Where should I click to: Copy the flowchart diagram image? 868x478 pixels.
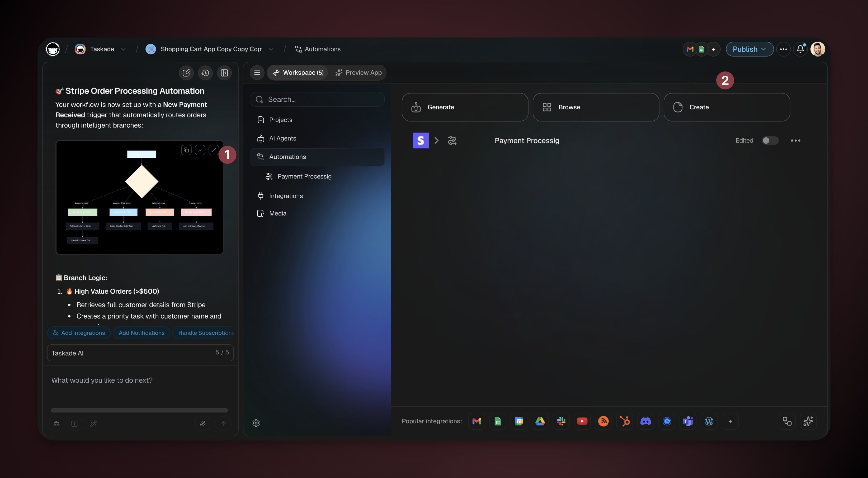click(186, 150)
